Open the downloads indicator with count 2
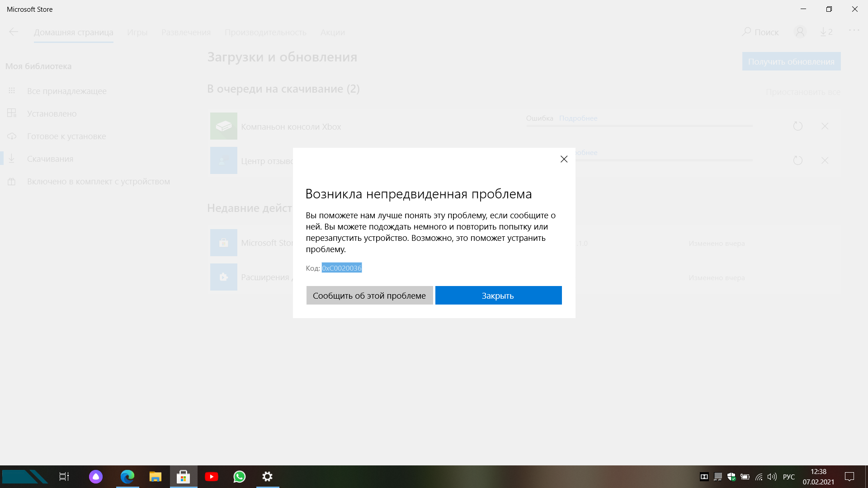 click(826, 32)
